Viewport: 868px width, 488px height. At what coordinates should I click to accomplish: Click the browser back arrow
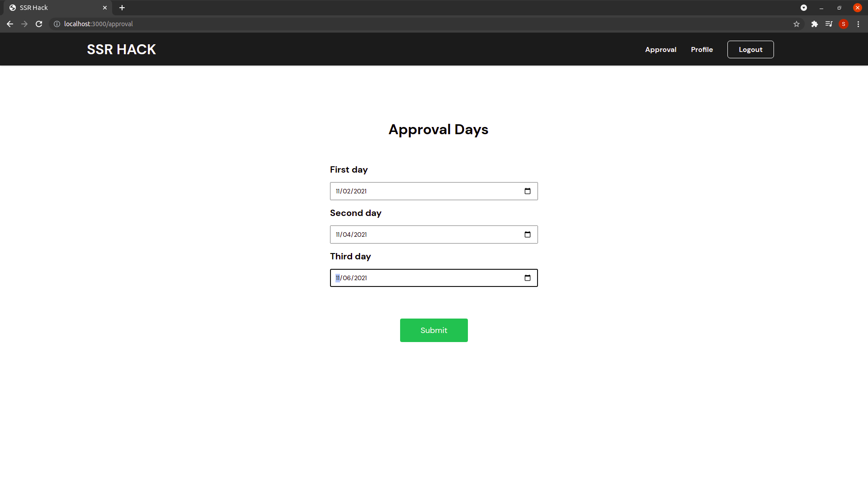pos(10,24)
